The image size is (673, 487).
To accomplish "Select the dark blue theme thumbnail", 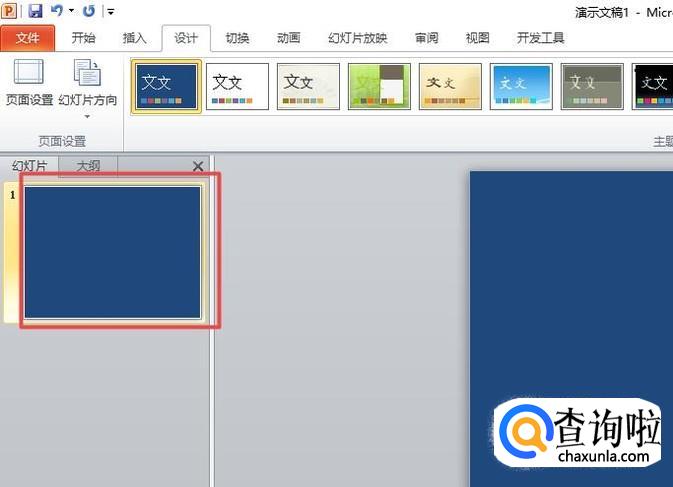I will point(166,86).
